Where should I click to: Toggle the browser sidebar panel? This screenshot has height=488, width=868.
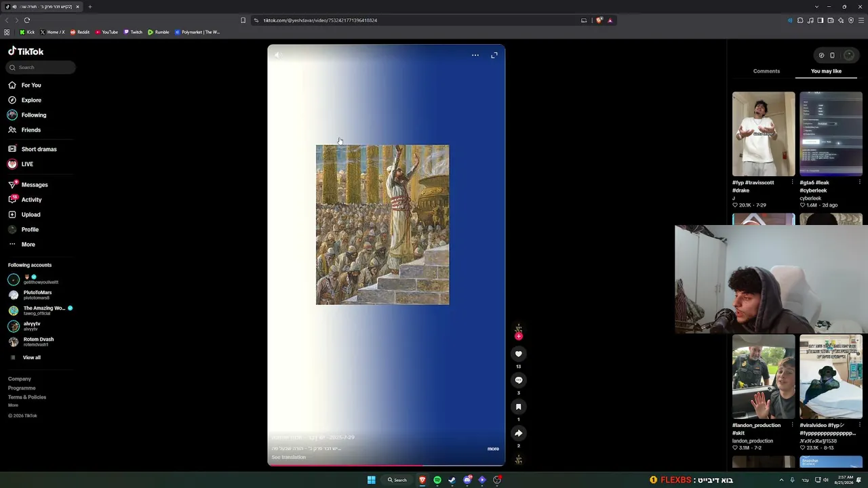(821, 20)
